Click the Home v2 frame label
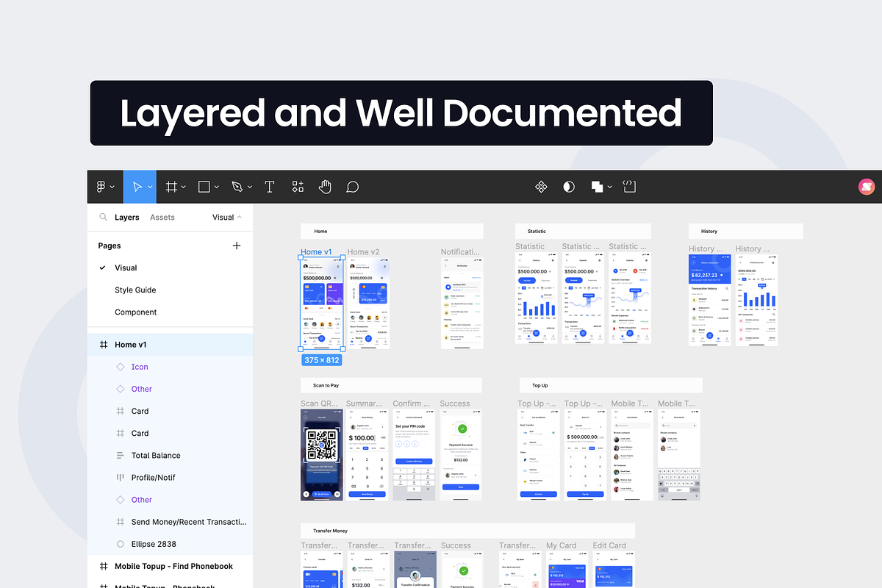Screen dimensions: 882x588 [364, 251]
